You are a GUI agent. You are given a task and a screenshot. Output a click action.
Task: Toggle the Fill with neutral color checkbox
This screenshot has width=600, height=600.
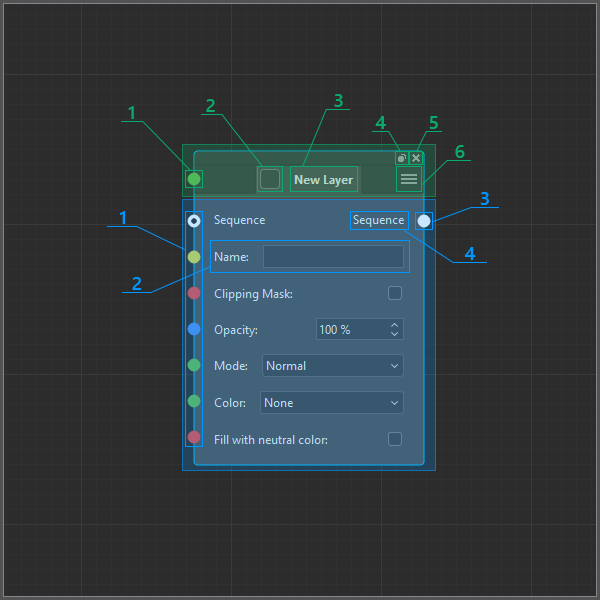pyautogui.click(x=395, y=439)
